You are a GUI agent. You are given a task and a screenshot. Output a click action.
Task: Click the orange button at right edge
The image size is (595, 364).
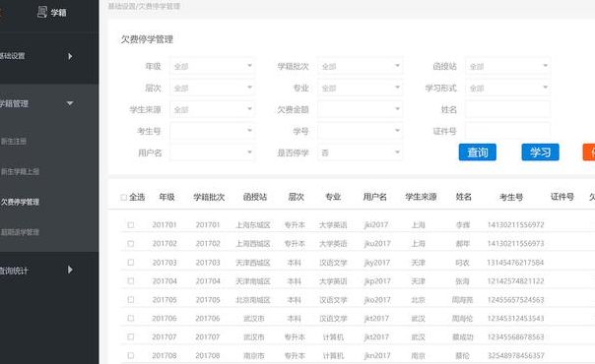tap(589, 152)
